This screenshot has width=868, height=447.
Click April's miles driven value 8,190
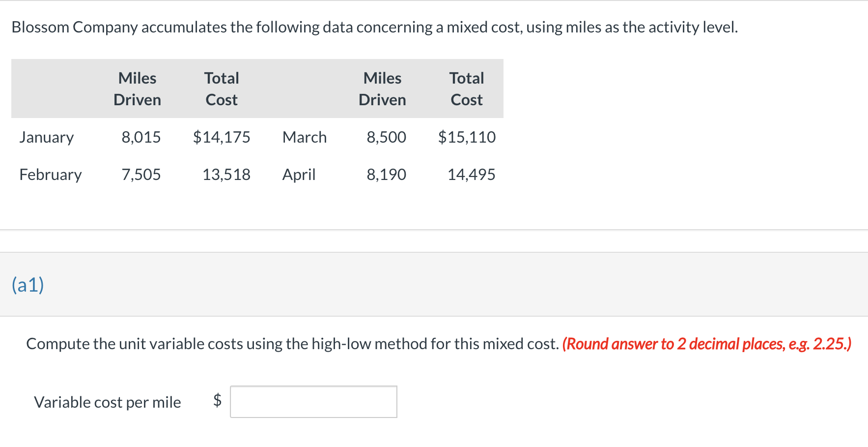coord(386,175)
